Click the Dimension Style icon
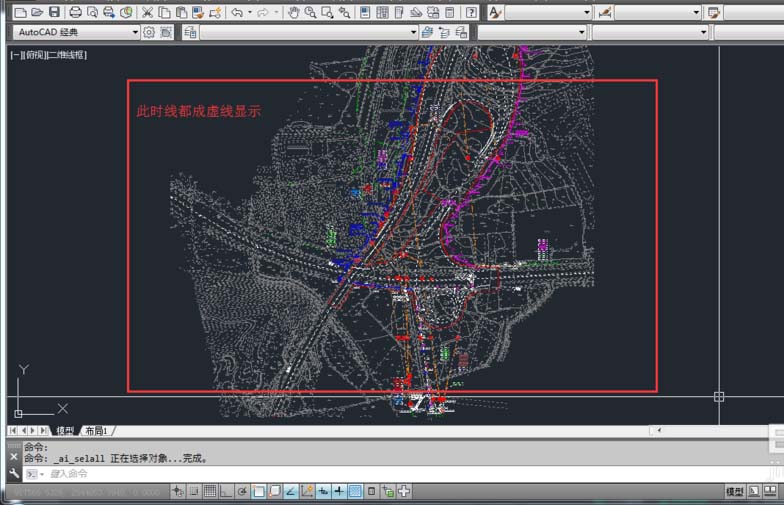The image size is (784, 505). (x=604, y=13)
